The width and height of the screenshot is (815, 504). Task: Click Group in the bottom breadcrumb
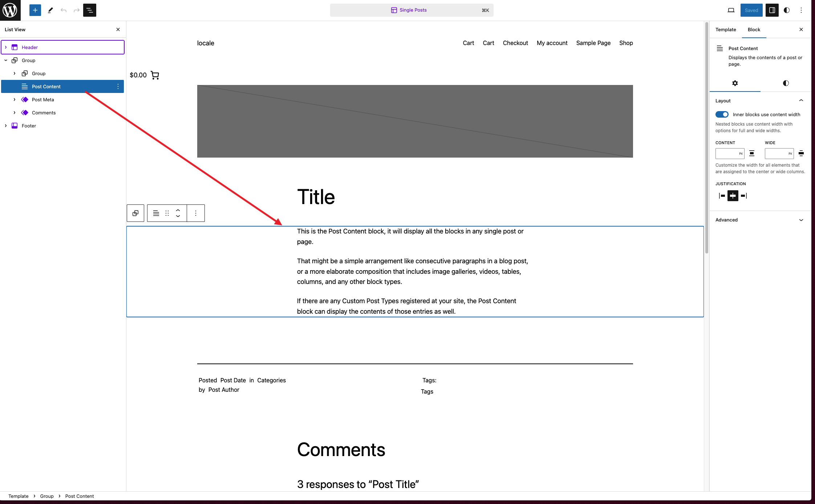pos(47,496)
